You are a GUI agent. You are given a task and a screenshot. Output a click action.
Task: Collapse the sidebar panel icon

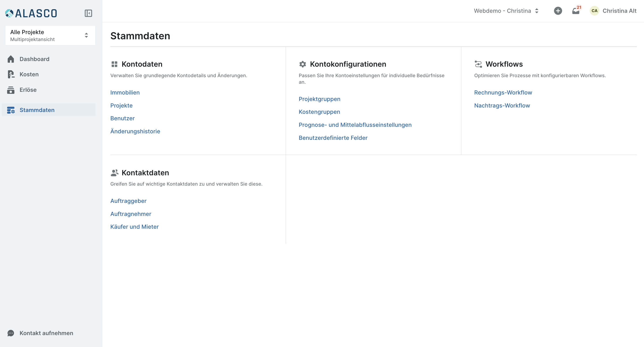pos(88,13)
